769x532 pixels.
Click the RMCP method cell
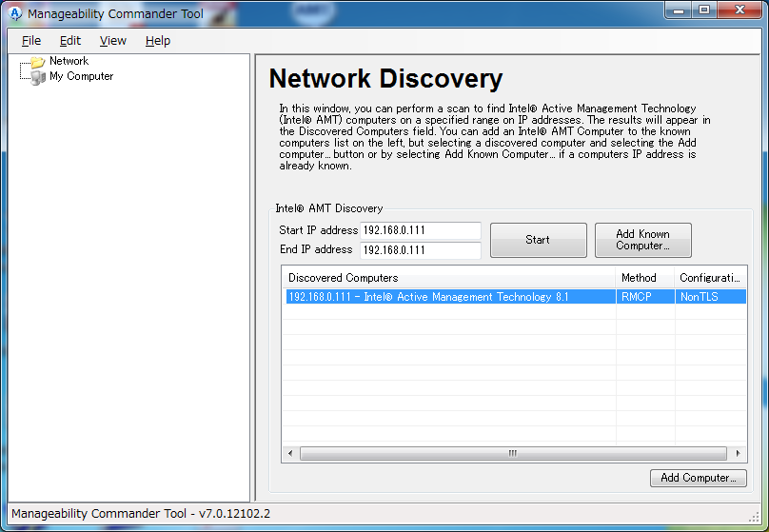pyautogui.click(x=645, y=297)
